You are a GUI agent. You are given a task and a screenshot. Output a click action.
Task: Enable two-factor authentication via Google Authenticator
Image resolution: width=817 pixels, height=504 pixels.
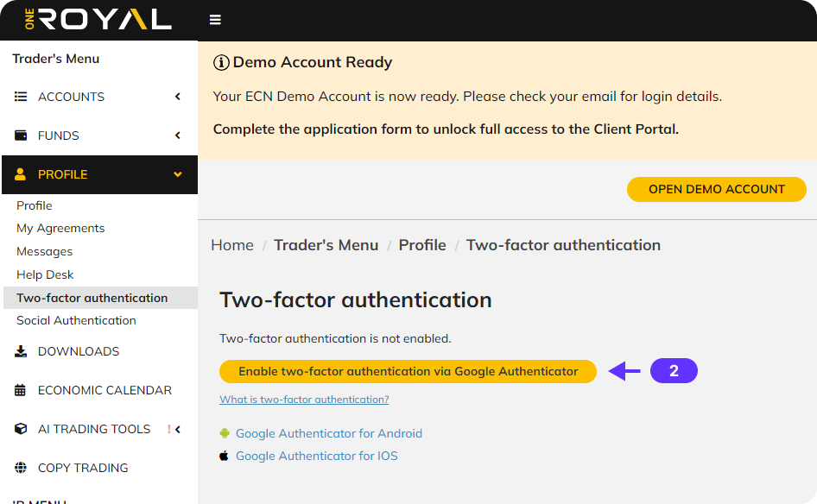point(408,371)
